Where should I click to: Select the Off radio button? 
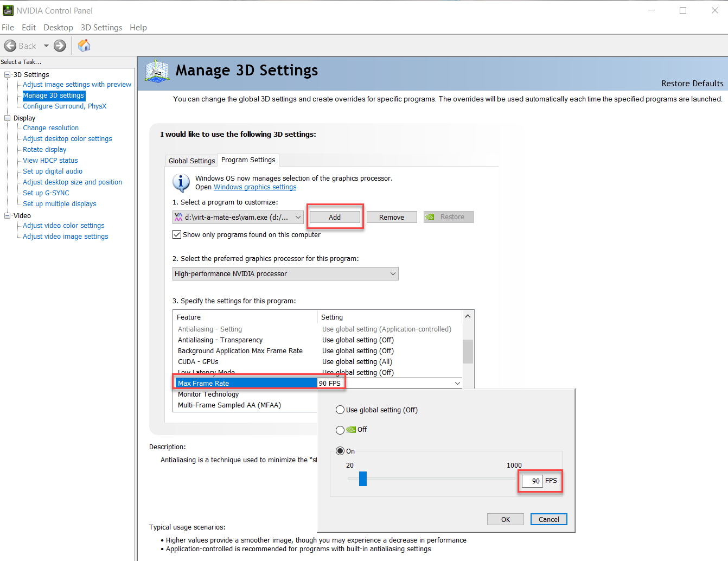coord(340,430)
